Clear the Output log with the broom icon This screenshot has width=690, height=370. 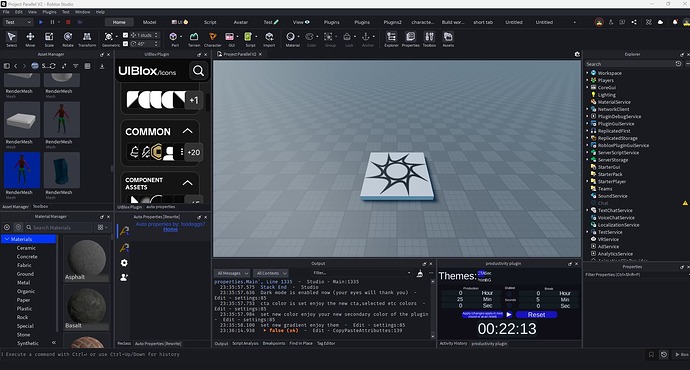click(x=420, y=273)
